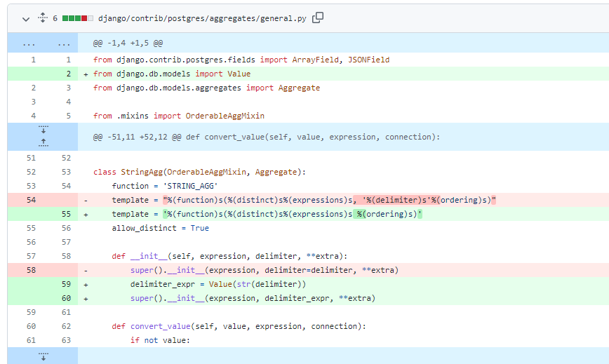Click the removed template string line

coord(295,200)
